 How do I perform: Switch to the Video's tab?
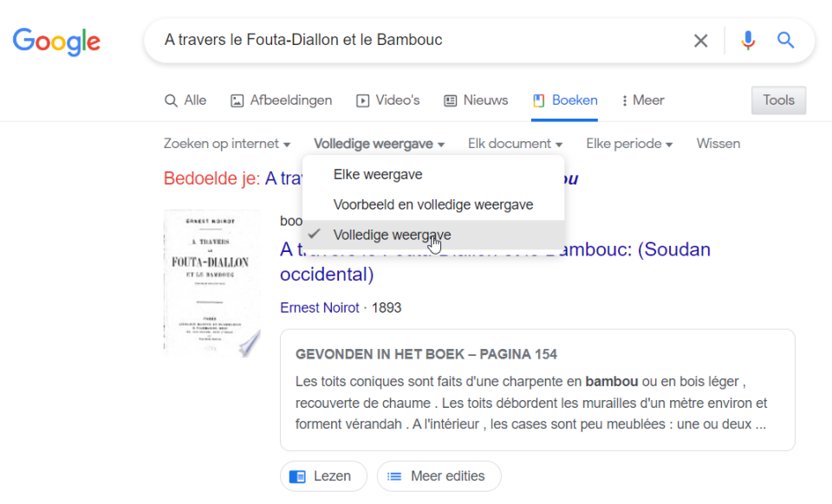pyautogui.click(x=387, y=100)
